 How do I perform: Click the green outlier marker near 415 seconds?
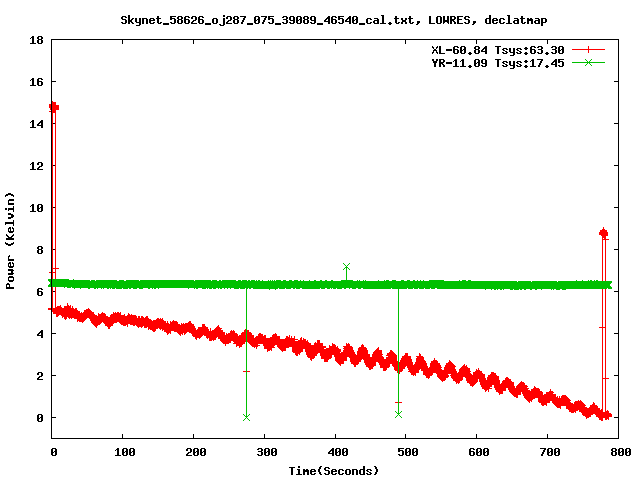tap(347, 267)
